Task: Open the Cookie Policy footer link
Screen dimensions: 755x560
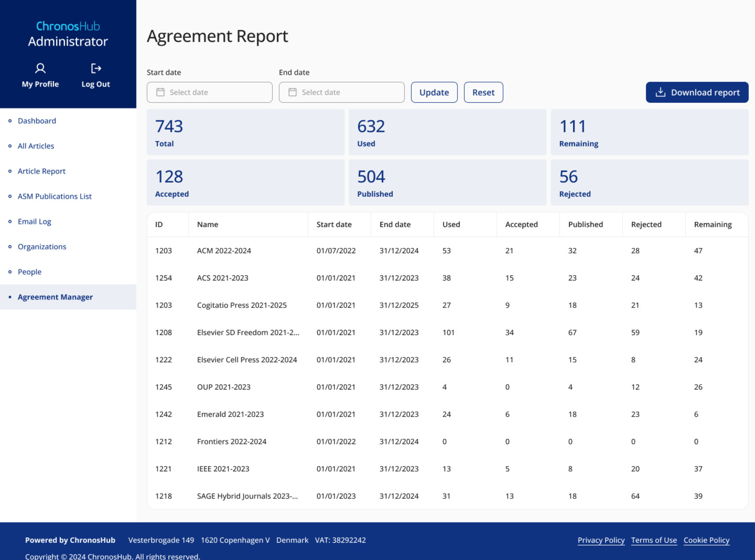Action: click(x=706, y=540)
